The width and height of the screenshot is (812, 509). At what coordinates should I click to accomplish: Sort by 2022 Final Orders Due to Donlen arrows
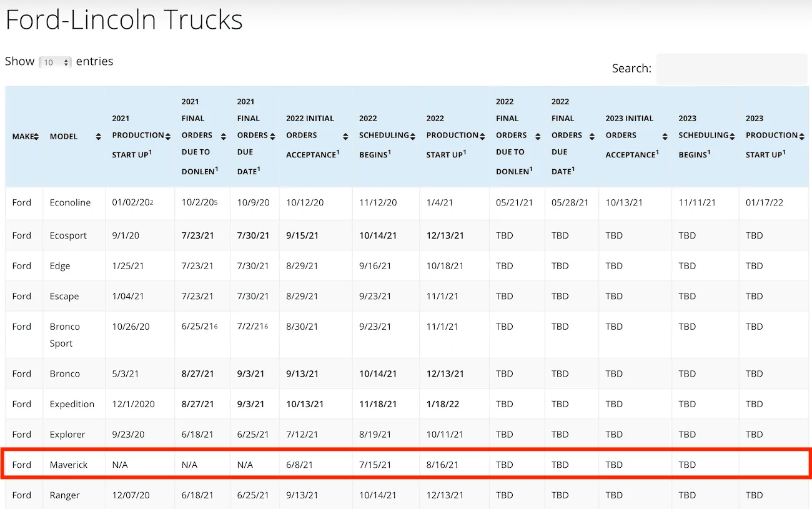(x=538, y=136)
